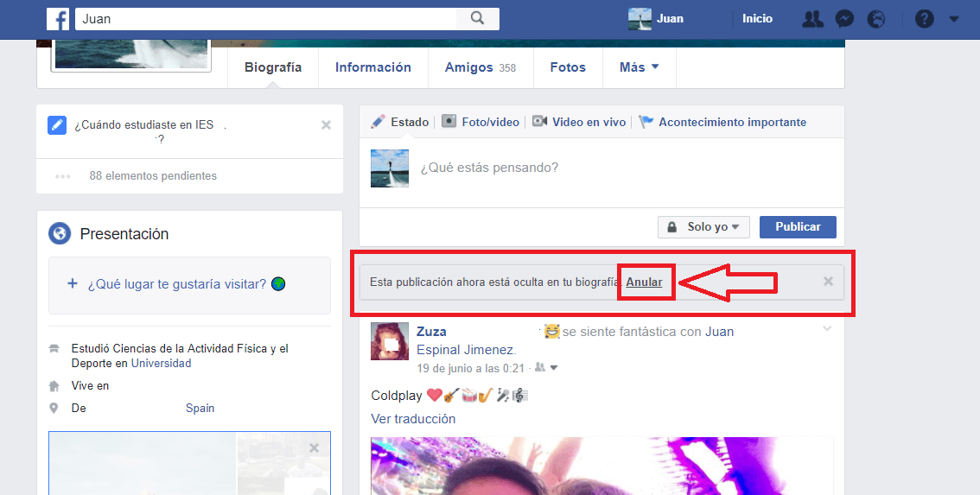Click the Juan profile picture in top bar
Viewport: 980px width, 495px height.
click(x=640, y=19)
